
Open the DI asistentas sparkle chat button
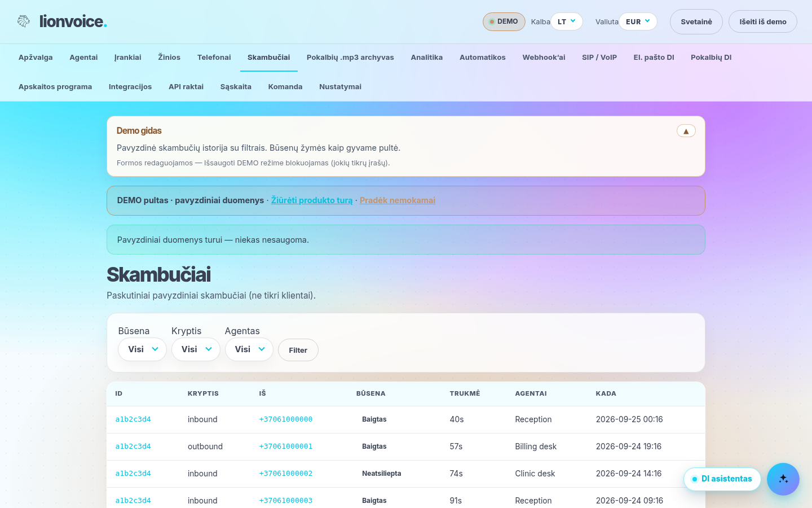point(783,479)
